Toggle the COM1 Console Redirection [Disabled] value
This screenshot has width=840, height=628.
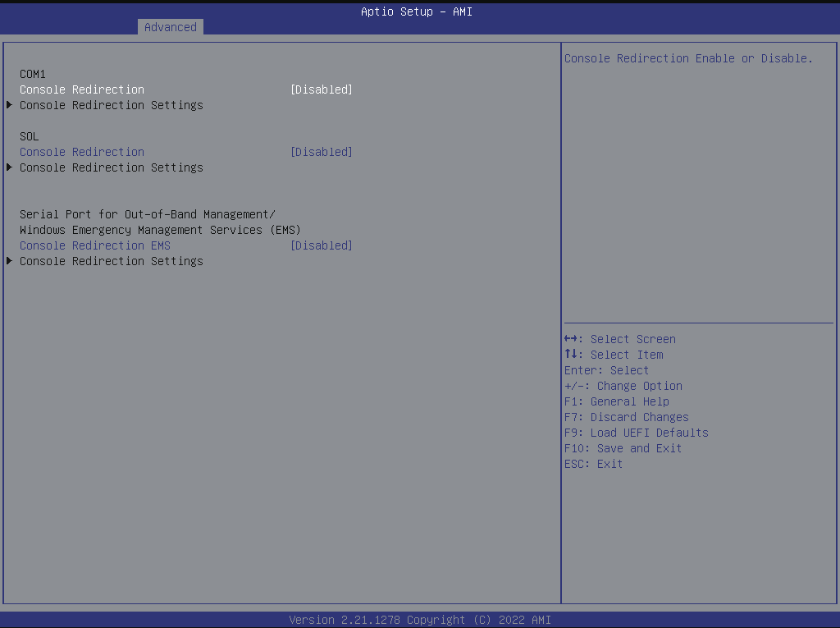(322, 89)
